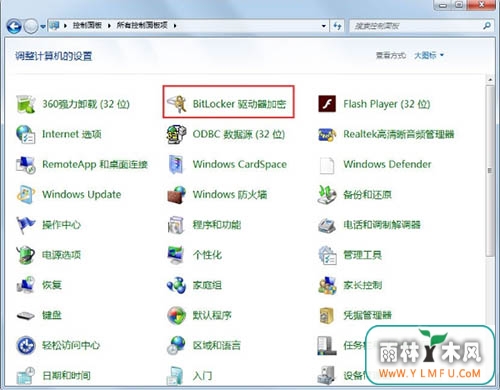Viewport: 500px width, 390px height.
Task: Open 备份和还原 backup icon
Action: [x=327, y=195]
